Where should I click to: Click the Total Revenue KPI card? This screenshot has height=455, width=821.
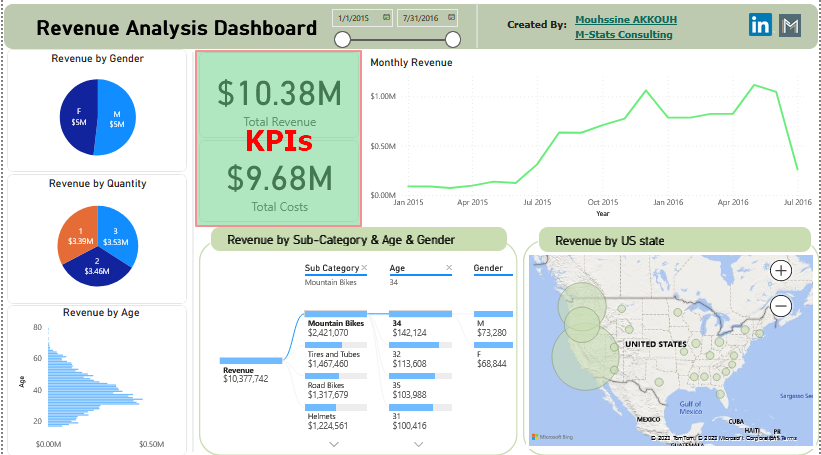click(x=278, y=98)
